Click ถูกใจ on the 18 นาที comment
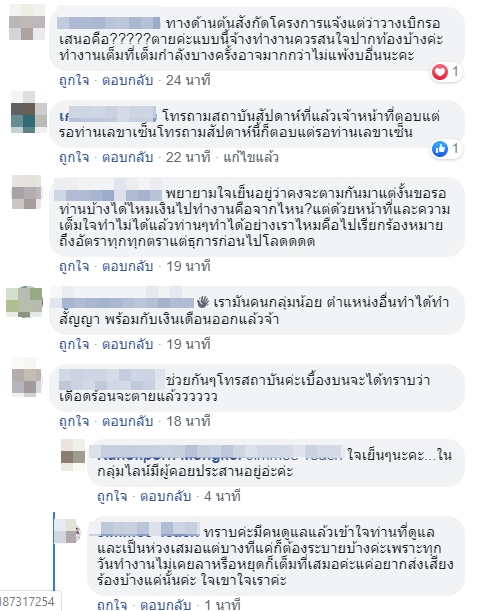 tap(74, 422)
